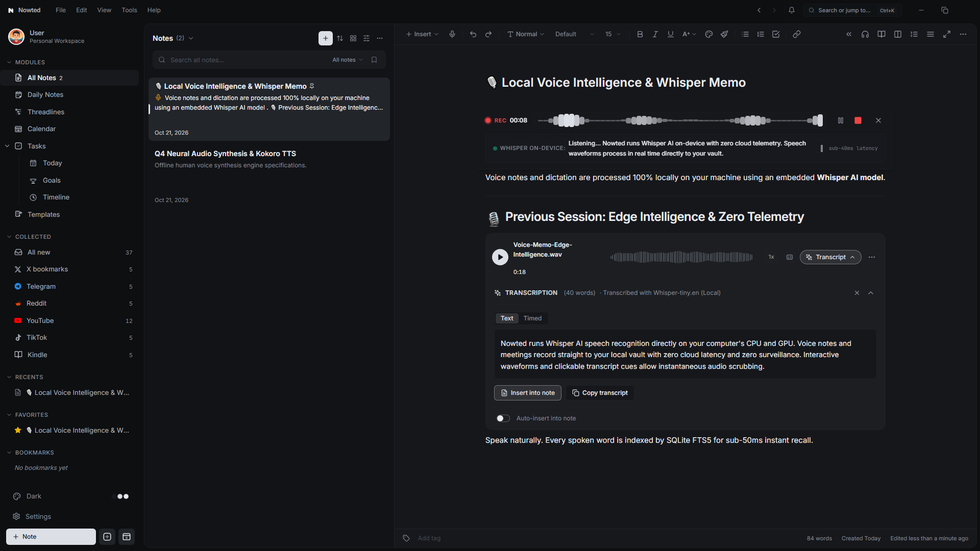Toggle Auto-insert into note switch
Screen dimensions: 980x551
point(503,418)
